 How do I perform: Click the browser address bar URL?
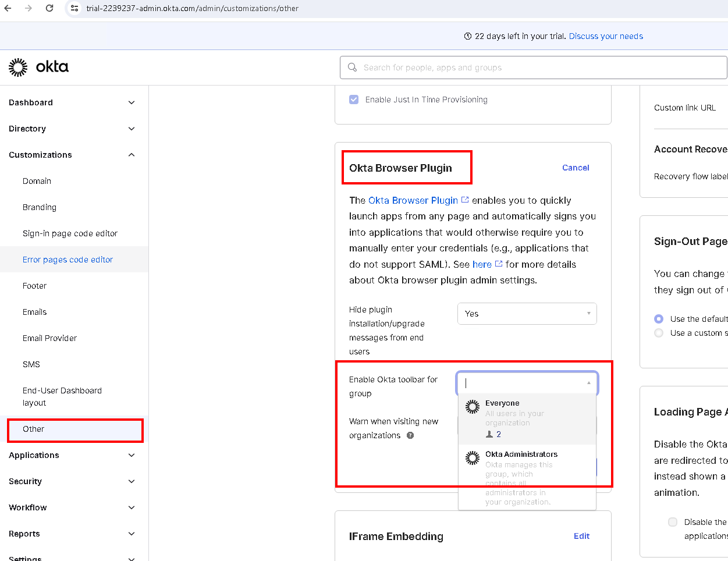coord(193,8)
